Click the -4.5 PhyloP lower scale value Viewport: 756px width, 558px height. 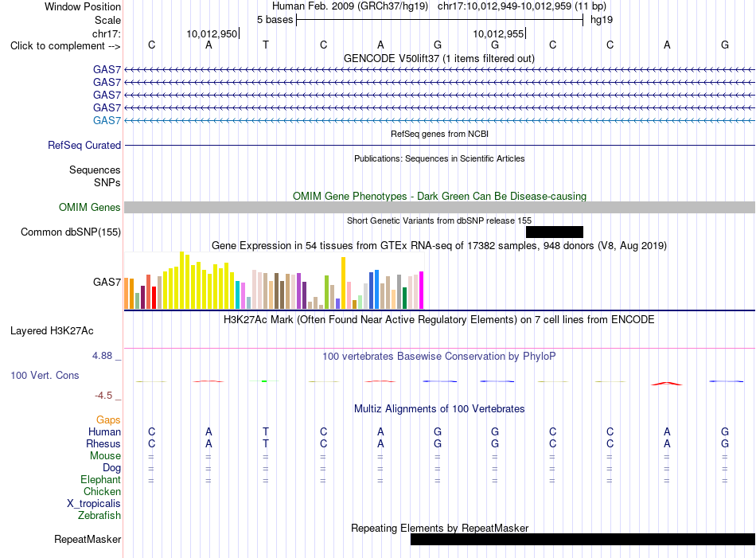tap(103, 396)
